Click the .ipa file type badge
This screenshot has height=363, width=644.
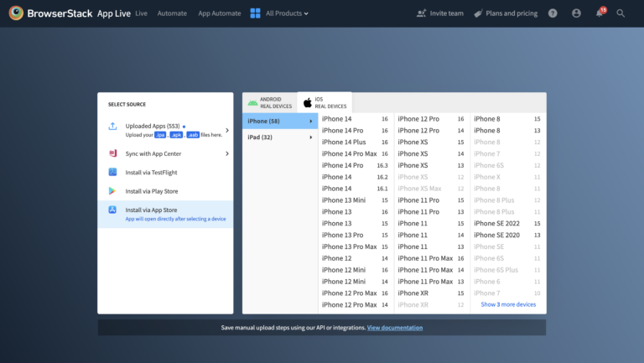tap(160, 135)
